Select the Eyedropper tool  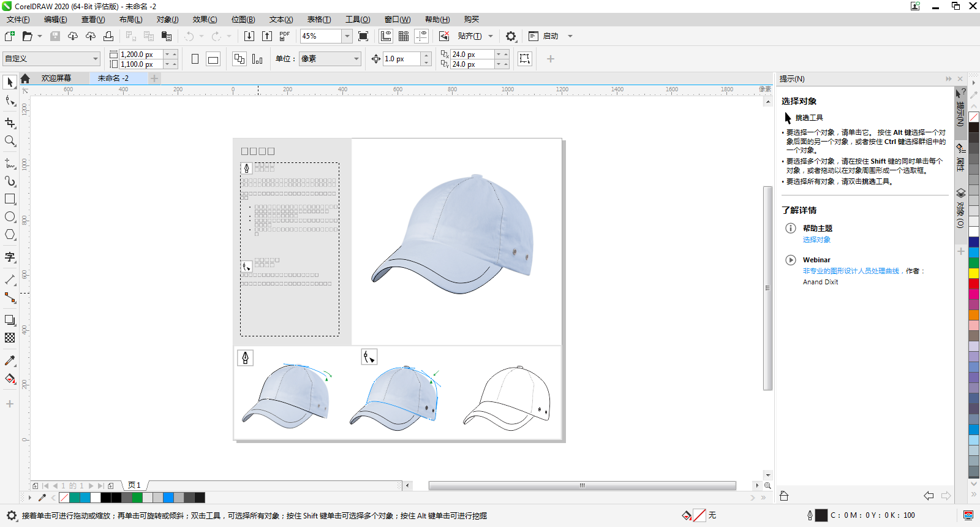tap(10, 361)
